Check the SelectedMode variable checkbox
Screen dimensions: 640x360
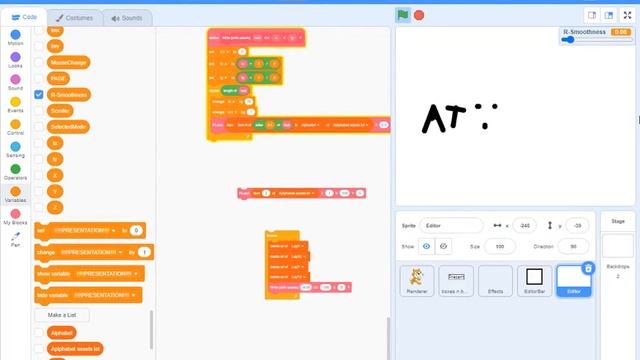39,127
